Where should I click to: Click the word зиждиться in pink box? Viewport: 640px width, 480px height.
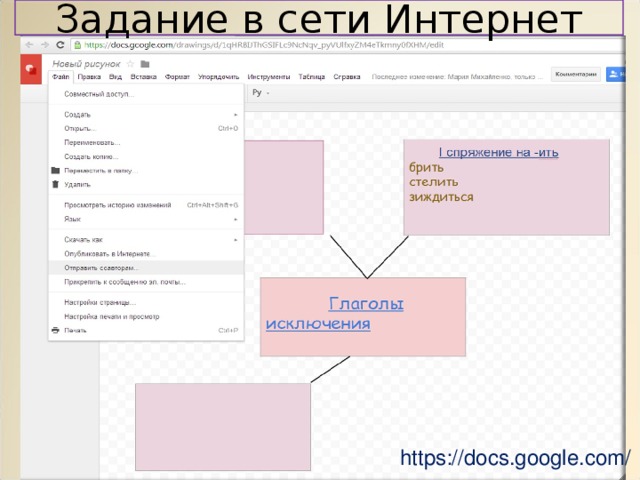[441, 197]
